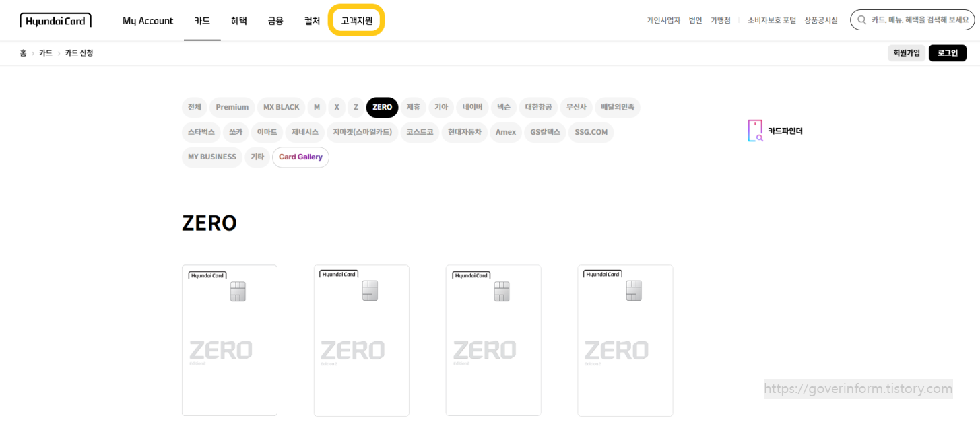This screenshot has height=426, width=980.
Task: Go to 법인 link
Action: point(695,20)
